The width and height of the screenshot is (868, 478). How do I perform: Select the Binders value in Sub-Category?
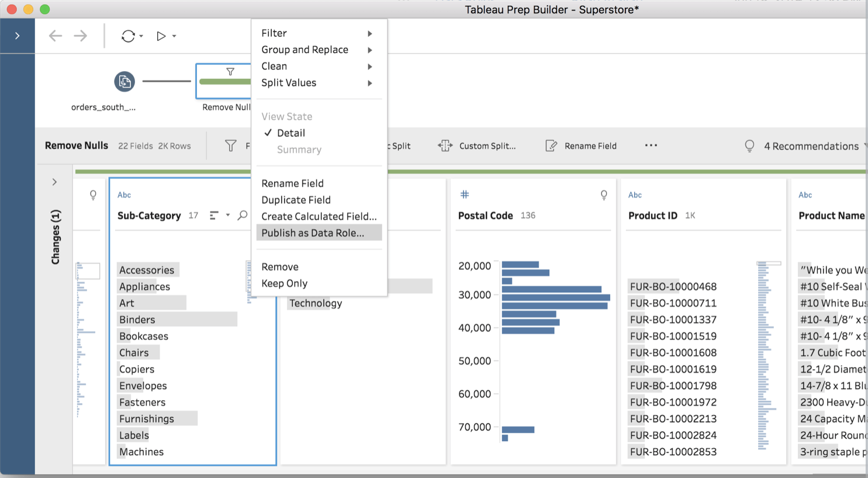pos(137,320)
